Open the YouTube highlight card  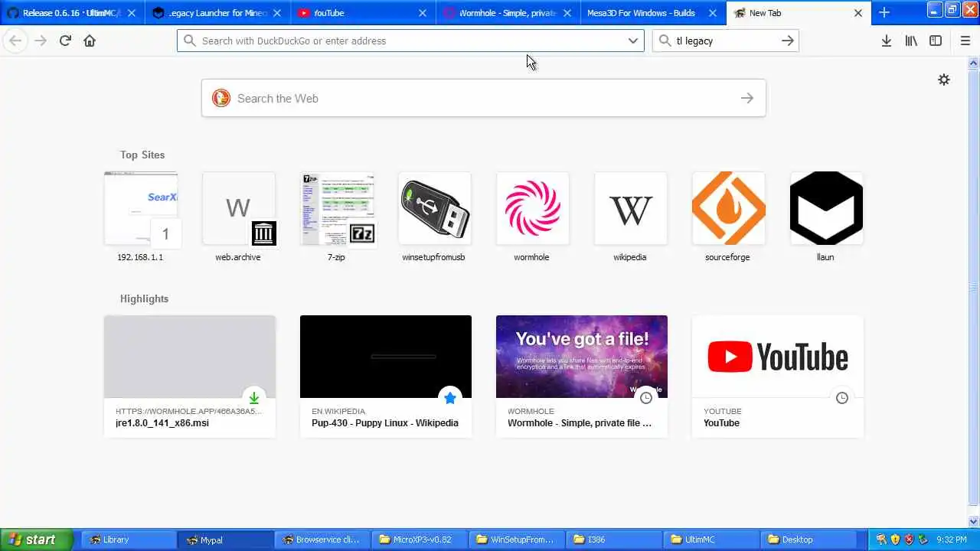[x=778, y=376]
